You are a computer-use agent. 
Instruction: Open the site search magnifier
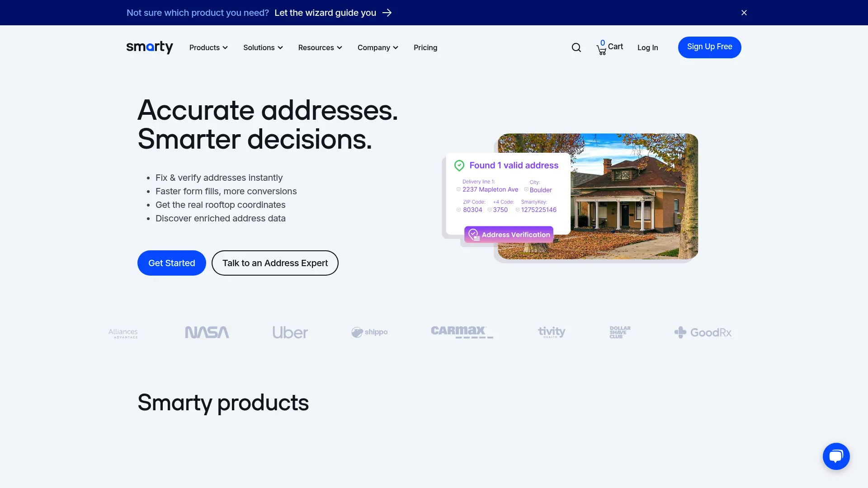pos(576,47)
